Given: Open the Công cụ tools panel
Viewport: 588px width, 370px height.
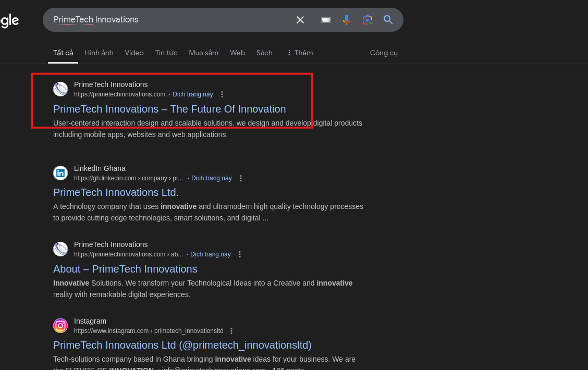Looking at the screenshot, I should [384, 53].
